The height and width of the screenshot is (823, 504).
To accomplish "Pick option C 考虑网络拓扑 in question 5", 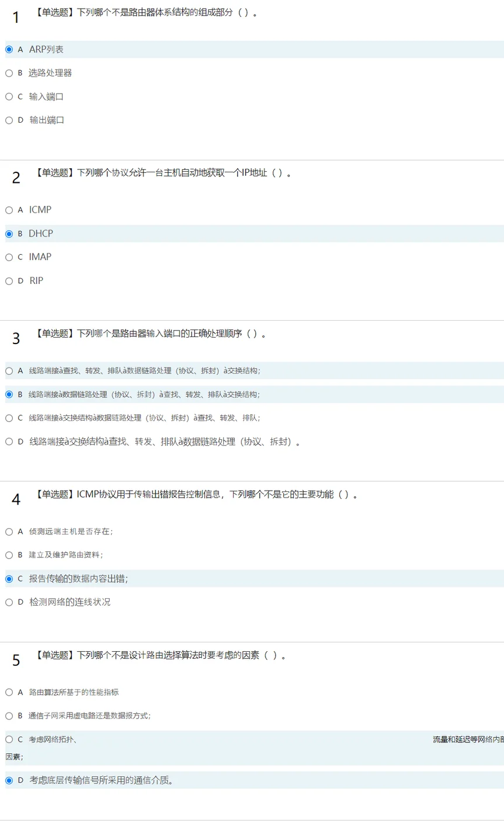I will pyautogui.click(x=9, y=739).
